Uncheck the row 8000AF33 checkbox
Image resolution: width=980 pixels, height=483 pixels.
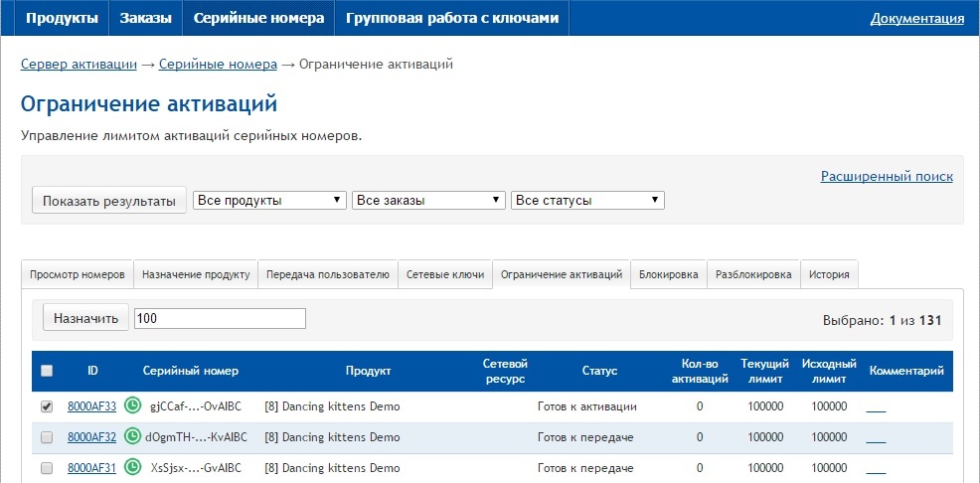point(47,406)
